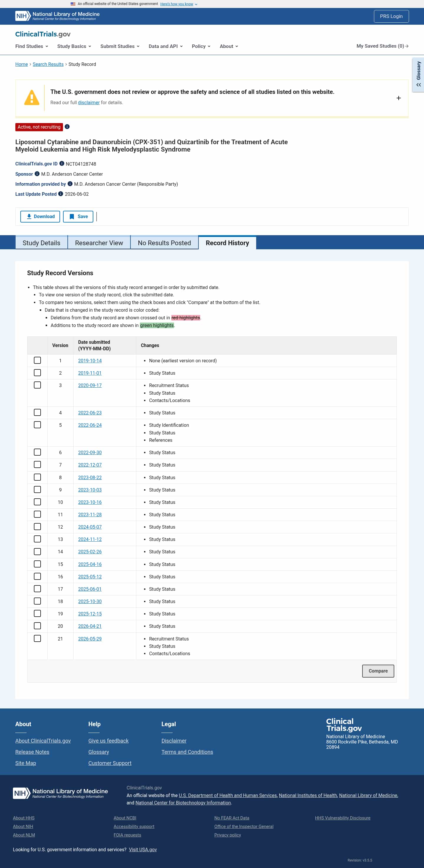Expand the Find Studies menu
424x868 pixels.
(32, 46)
